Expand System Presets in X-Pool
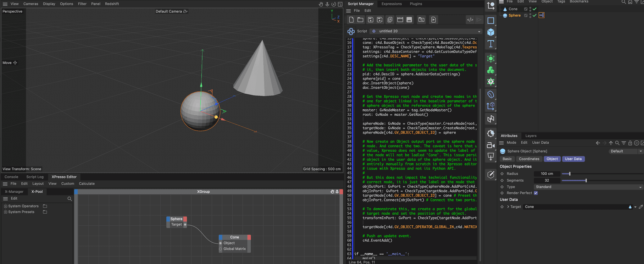This screenshot has height=264, width=644. coord(5,212)
